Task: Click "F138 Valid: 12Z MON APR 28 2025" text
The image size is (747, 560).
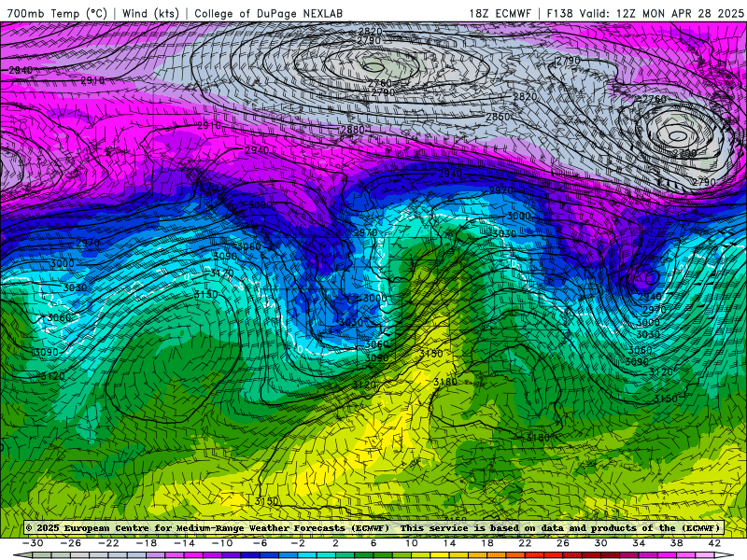Action: click(x=645, y=13)
